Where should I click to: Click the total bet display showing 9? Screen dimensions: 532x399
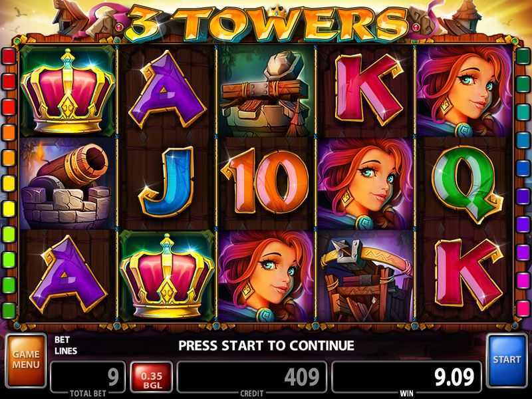tap(88, 377)
